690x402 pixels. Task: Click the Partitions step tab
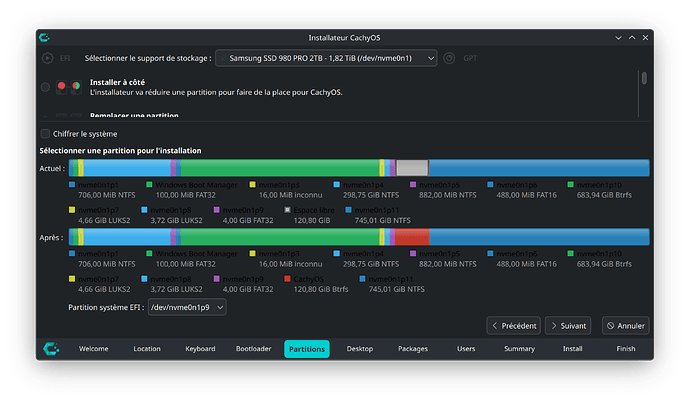tap(306, 349)
